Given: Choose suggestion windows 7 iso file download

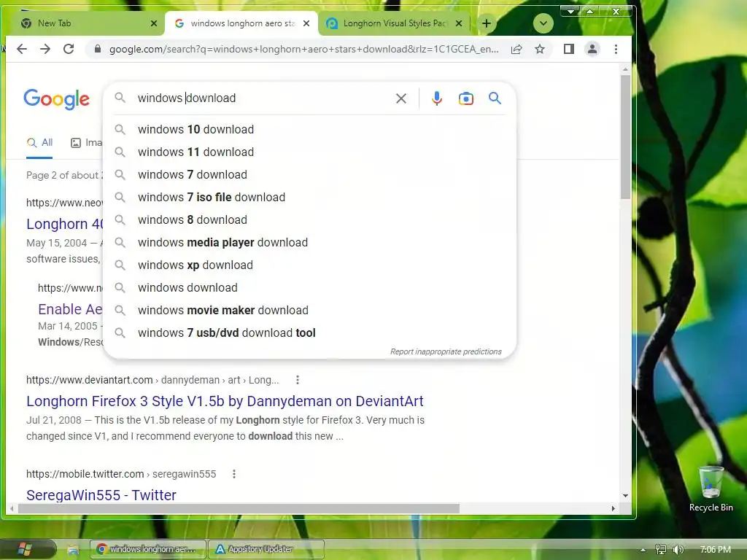Looking at the screenshot, I should coord(309,197).
